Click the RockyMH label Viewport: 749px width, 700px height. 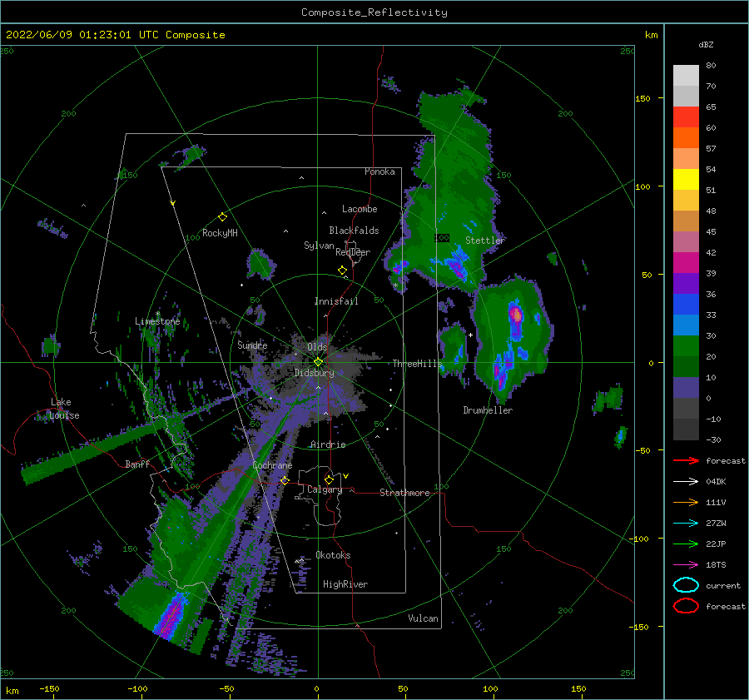point(220,233)
